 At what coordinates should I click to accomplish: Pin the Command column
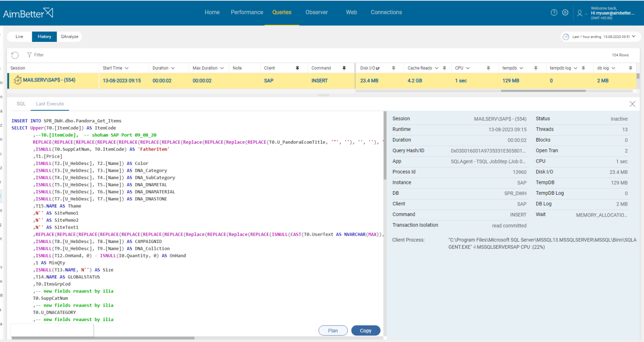click(344, 68)
